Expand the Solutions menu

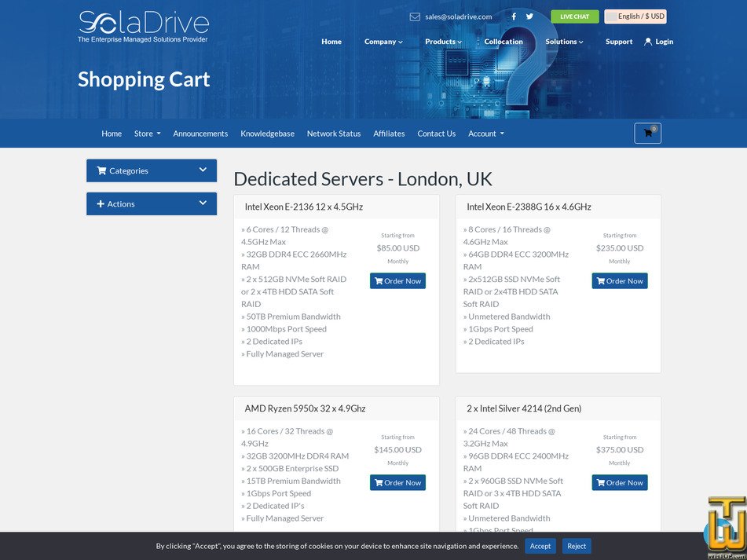click(x=564, y=42)
